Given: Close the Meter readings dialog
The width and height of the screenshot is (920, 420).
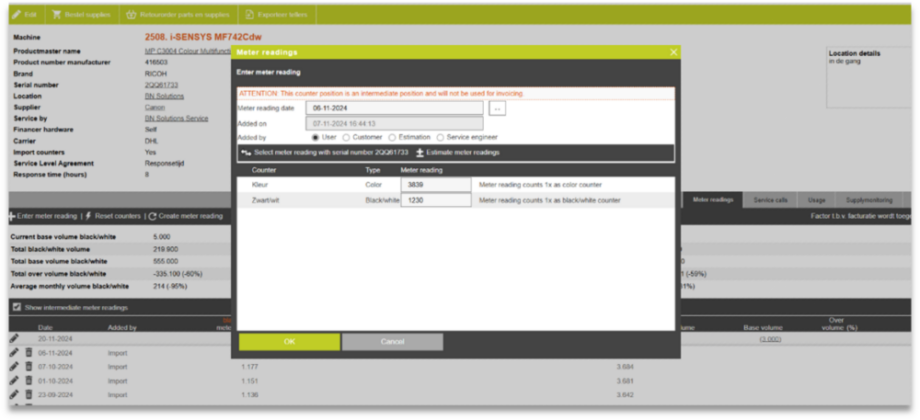Looking at the screenshot, I should click(674, 52).
